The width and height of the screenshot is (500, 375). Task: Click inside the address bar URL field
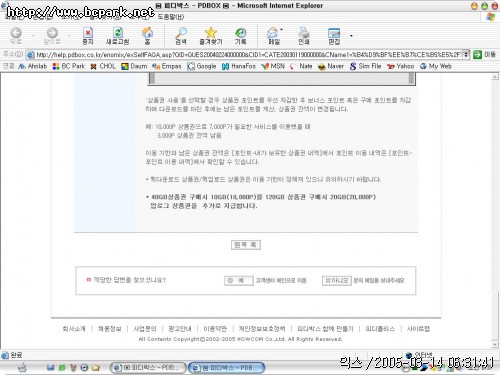(x=248, y=54)
